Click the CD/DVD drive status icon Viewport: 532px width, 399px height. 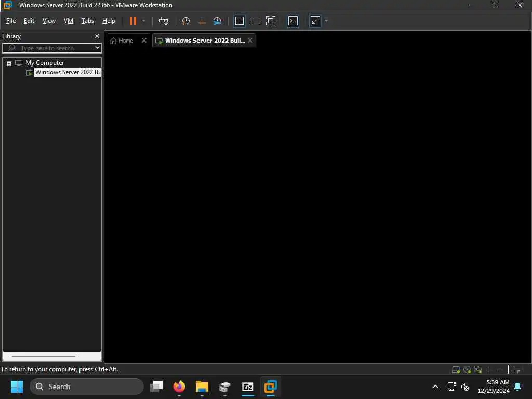pos(467,369)
